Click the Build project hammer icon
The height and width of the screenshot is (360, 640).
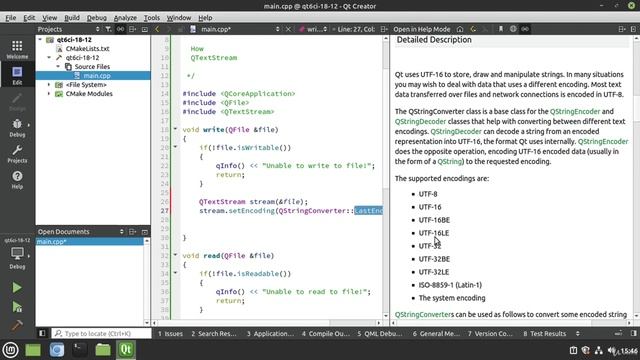[x=17, y=325]
